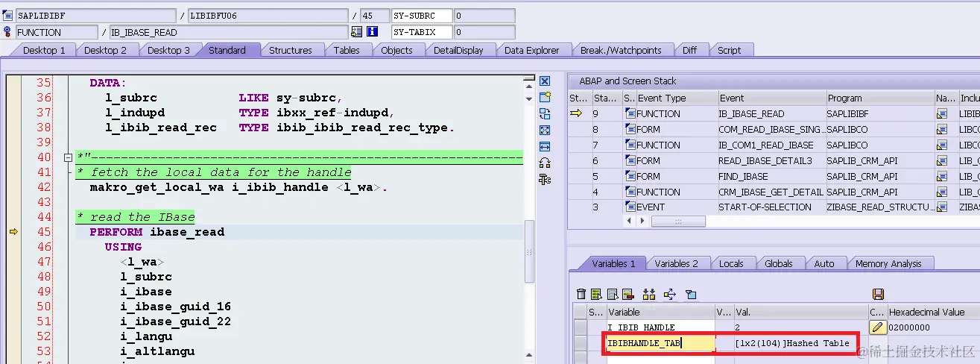Open the Script tab
980x364 pixels.
point(729,50)
